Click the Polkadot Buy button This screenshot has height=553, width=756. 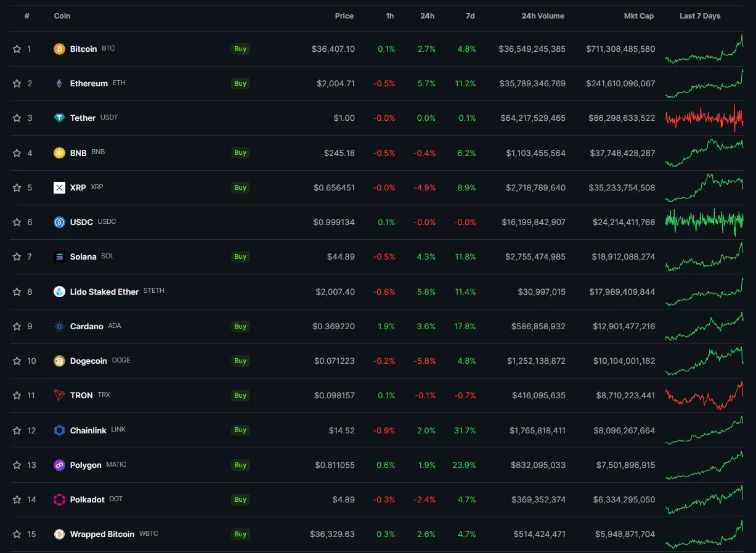(x=240, y=499)
